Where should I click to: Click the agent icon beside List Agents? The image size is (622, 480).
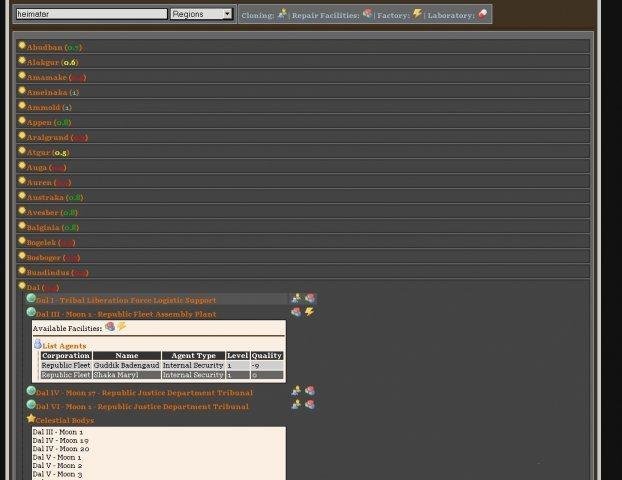(38, 344)
